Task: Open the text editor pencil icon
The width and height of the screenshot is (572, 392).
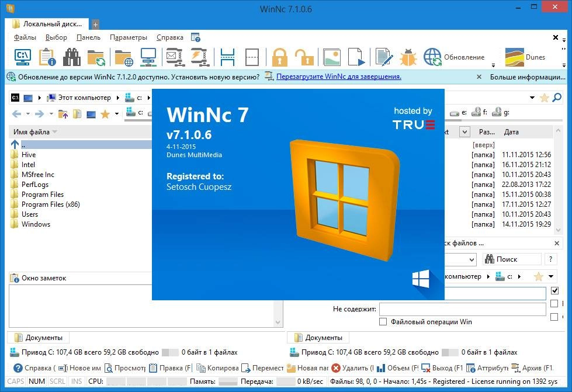Action: click(384, 57)
